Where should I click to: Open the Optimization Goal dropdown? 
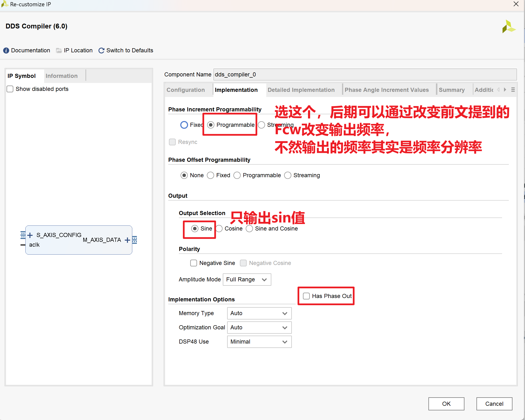click(259, 327)
